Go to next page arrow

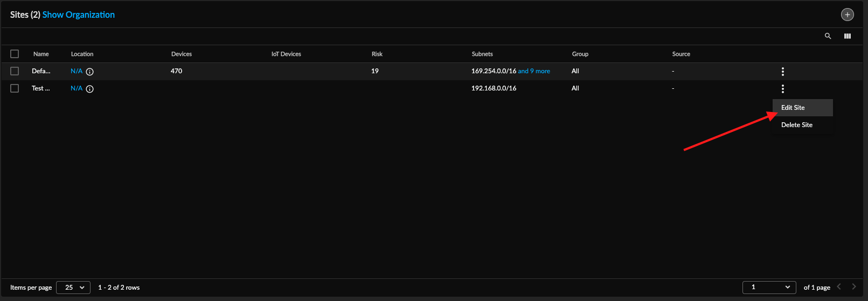coord(853,287)
